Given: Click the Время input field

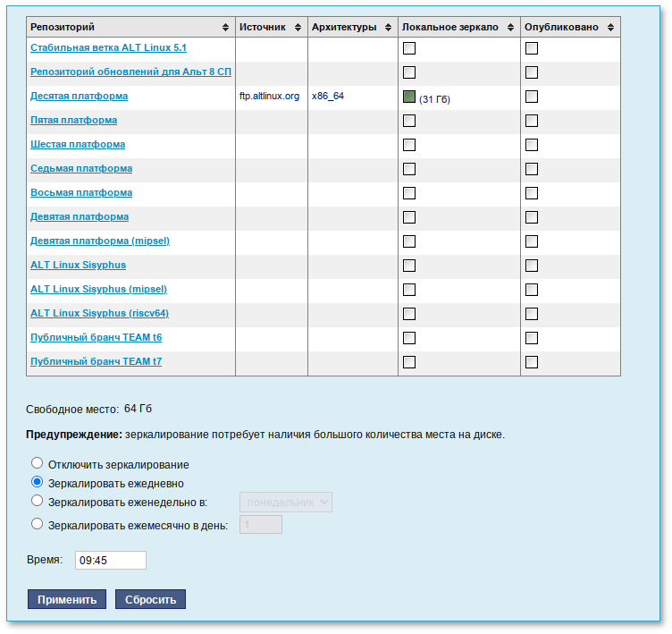Looking at the screenshot, I should [x=111, y=560].
